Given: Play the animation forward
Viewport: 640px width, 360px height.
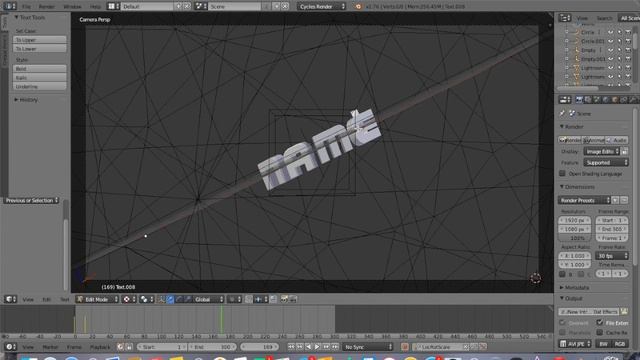Looking at the screenshot, I should tap(317, 347).
